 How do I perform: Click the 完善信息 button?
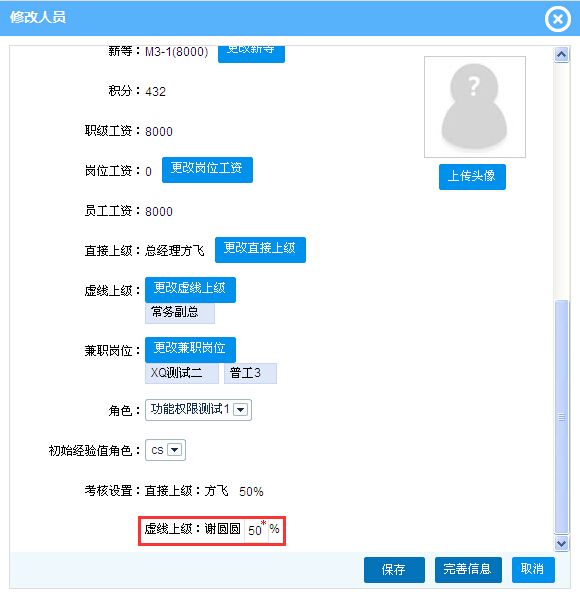click(x=468, y=570)
